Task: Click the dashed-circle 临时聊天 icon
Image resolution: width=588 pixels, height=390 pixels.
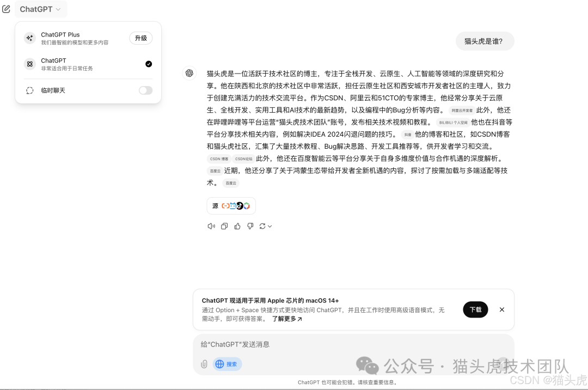Action: click(x=29, y=90)
